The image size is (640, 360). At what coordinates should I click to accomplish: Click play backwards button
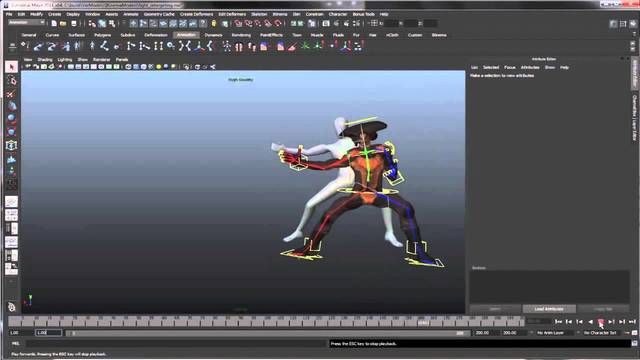pos(590,322)
